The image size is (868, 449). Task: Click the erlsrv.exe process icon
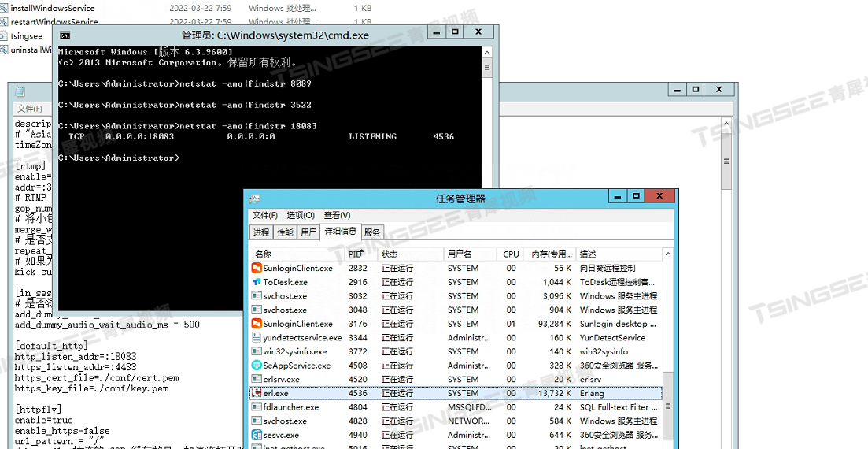pos(257,379)
